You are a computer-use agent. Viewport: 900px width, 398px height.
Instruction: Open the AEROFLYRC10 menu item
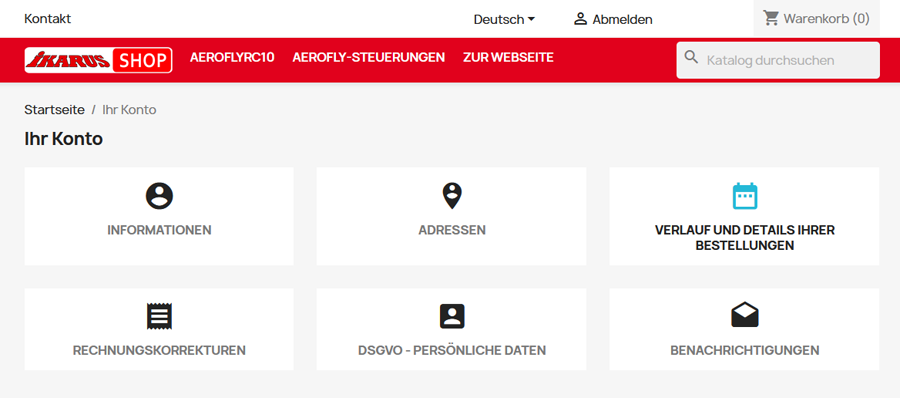coord(232,57)
